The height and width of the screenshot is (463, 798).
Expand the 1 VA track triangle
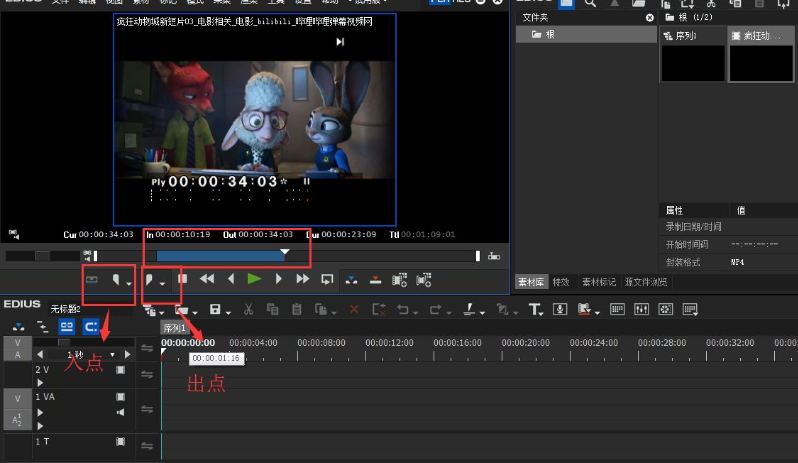(40, 411)
